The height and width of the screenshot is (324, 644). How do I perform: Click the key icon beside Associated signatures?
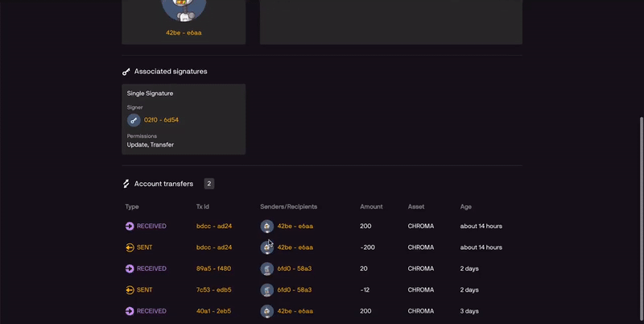click(126, 72)
